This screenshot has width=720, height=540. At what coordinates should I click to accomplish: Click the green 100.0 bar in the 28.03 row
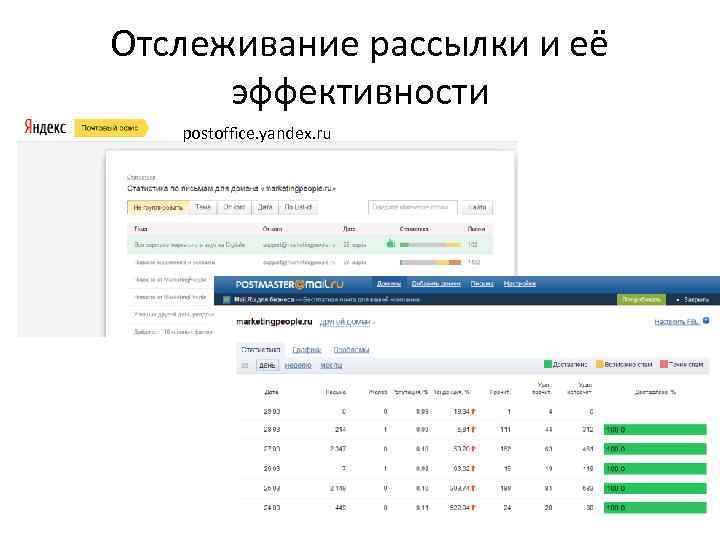coord(655,430)
